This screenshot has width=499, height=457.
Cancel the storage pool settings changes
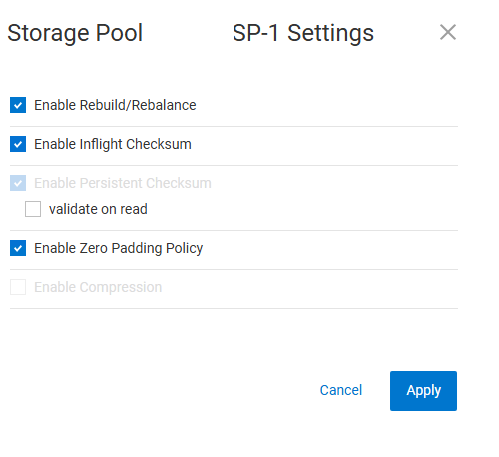341,390
